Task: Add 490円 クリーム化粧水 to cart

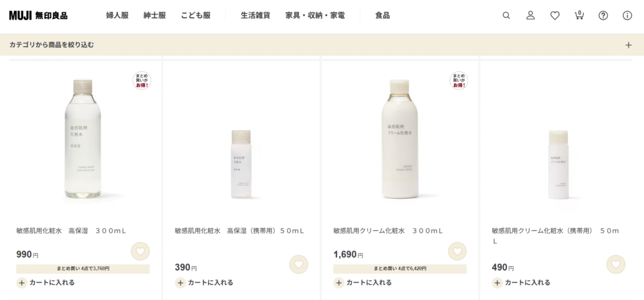Action: point(521,283)
